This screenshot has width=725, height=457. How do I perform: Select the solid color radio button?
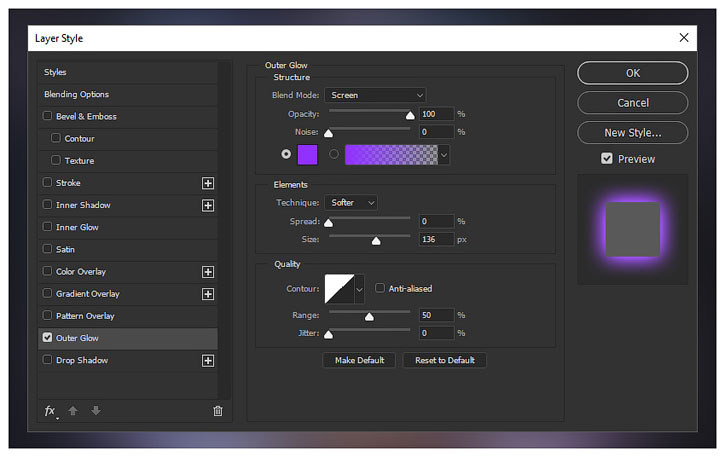(x=286, y=154)
